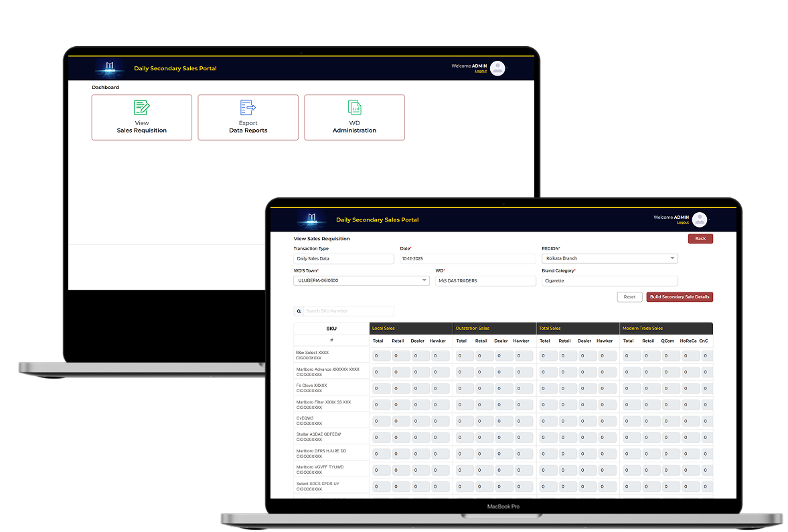Click Export Data Reports icon in dashboard

coord(248,108)
